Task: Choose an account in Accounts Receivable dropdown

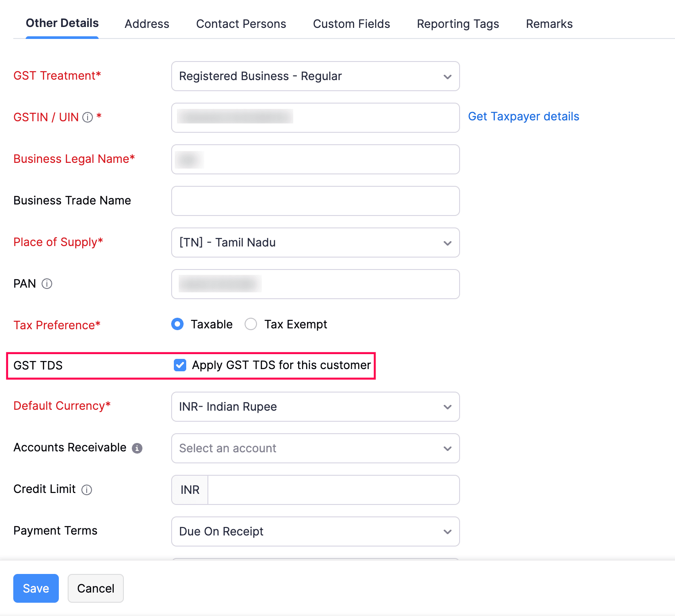Action: pyautogui.click(x=315, y=448)
